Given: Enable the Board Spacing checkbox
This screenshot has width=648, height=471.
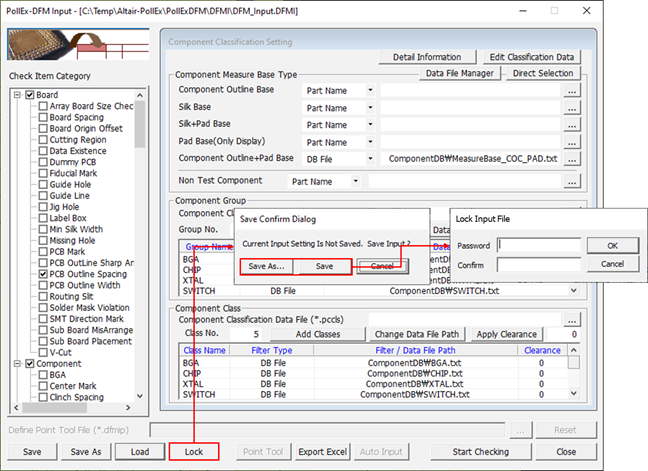Looking at the screenshot, I should tap(43, 117).
